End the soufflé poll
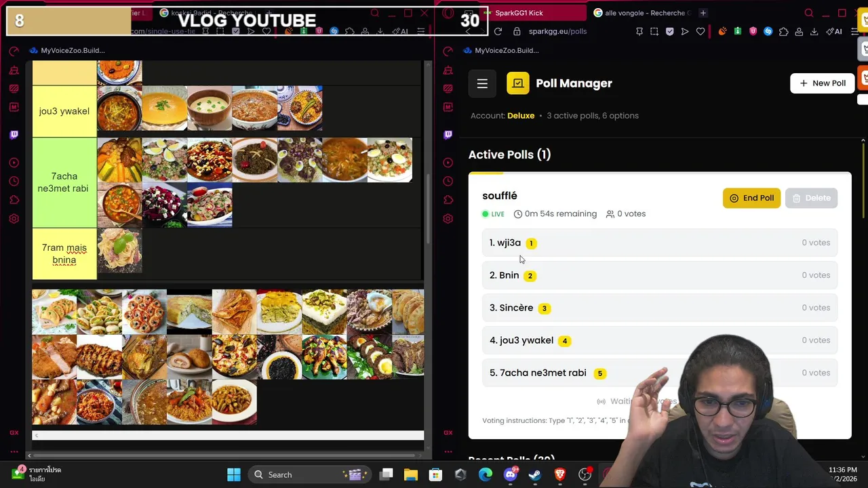Viewport: 868px width, 488px height. click(x=751, y=198)
